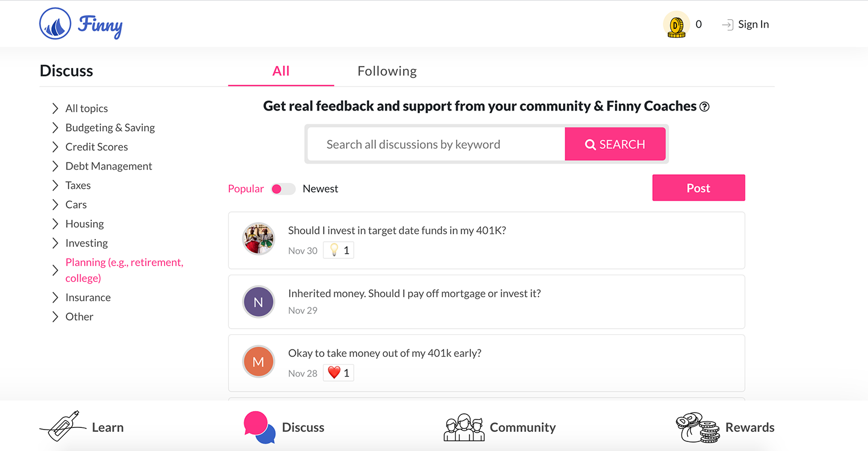Open the inherited money mortgage discussion
Screen dimensions: 868x451
pos(414,293)
